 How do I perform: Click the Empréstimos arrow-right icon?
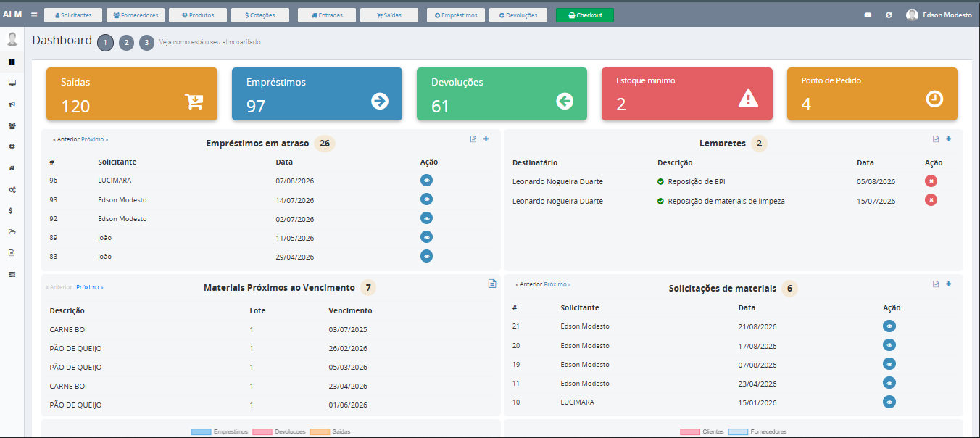point(380,101)
